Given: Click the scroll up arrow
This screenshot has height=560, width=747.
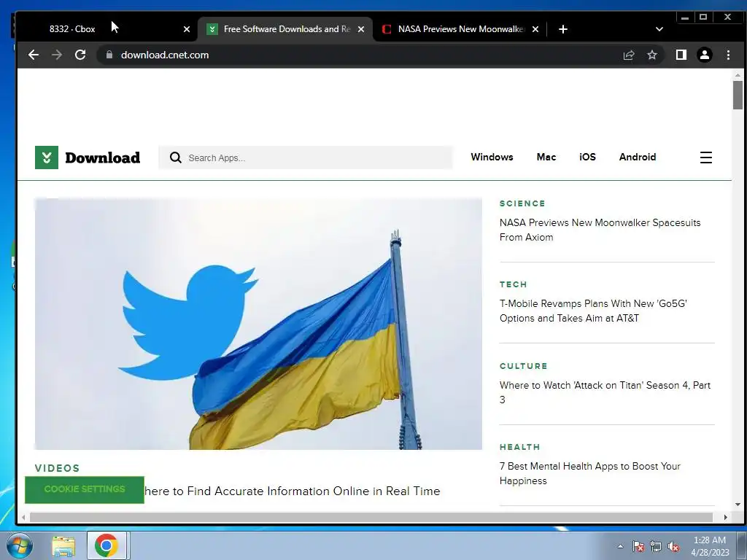Looking at the screenshot, I should pyautogui.click(x=738, y=75).
